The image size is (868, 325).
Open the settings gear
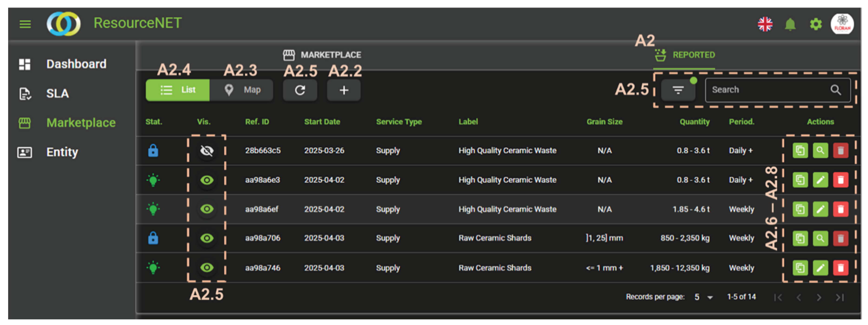point(816,24)
